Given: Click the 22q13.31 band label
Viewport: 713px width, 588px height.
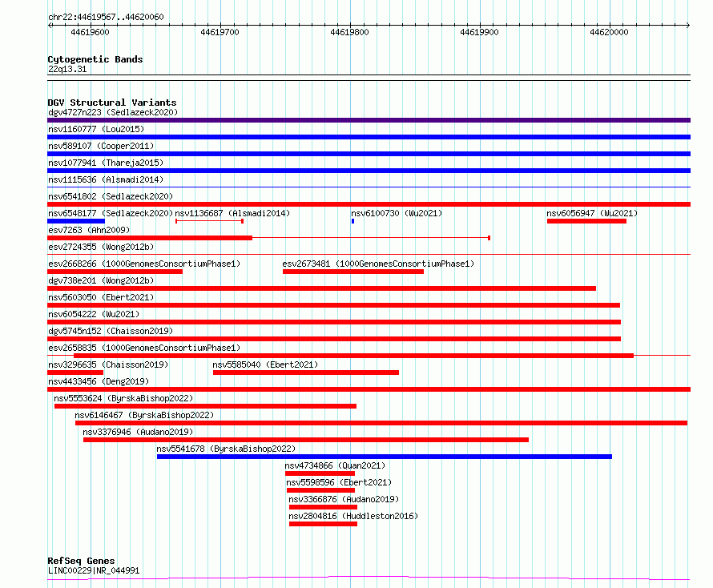Looking at the screenshot, I should pyautogui.click(x=67, y=69).
